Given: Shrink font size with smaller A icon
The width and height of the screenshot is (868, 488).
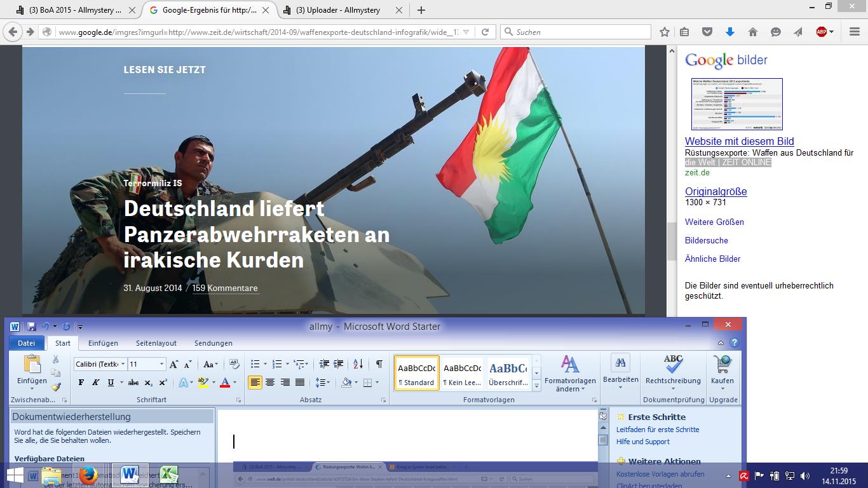Looking at the screenshot, I should 187,364.
